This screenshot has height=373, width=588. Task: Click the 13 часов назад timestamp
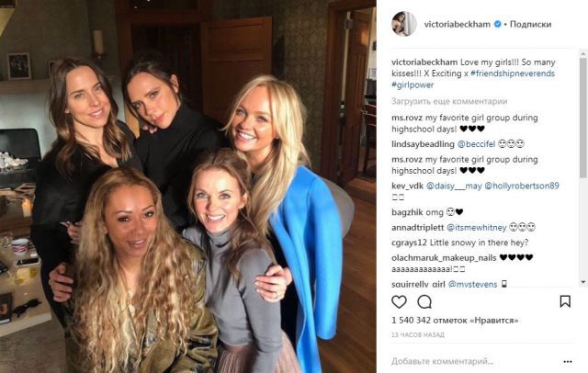[x=418, y=334]
